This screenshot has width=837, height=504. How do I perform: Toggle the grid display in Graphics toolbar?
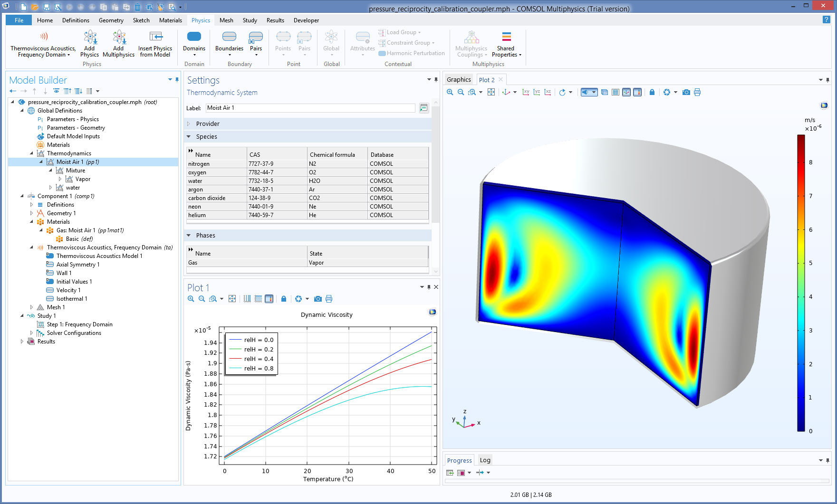(615, 92)
